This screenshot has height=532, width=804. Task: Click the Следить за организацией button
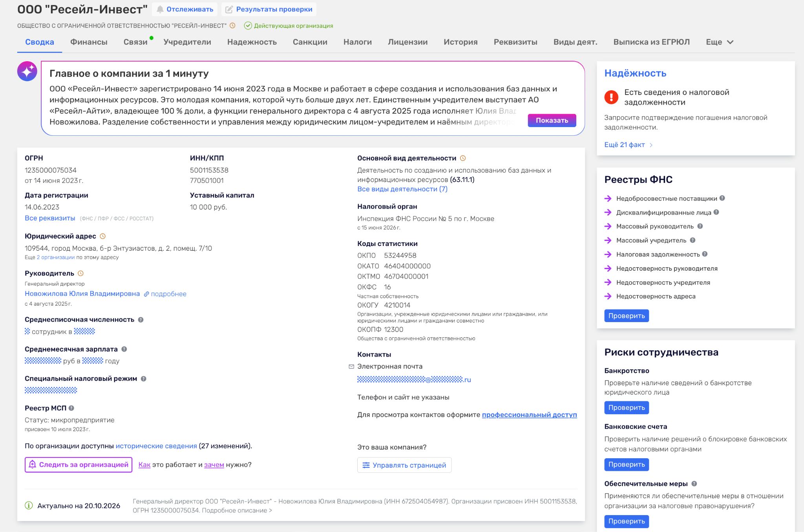[x=79, y=465]
